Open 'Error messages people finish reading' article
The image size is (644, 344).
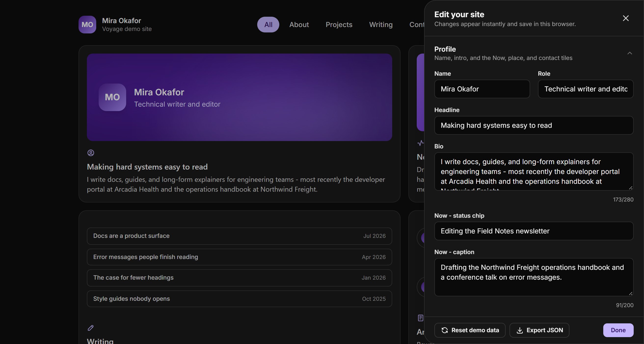pyautogui.click(x=239, y=257)
